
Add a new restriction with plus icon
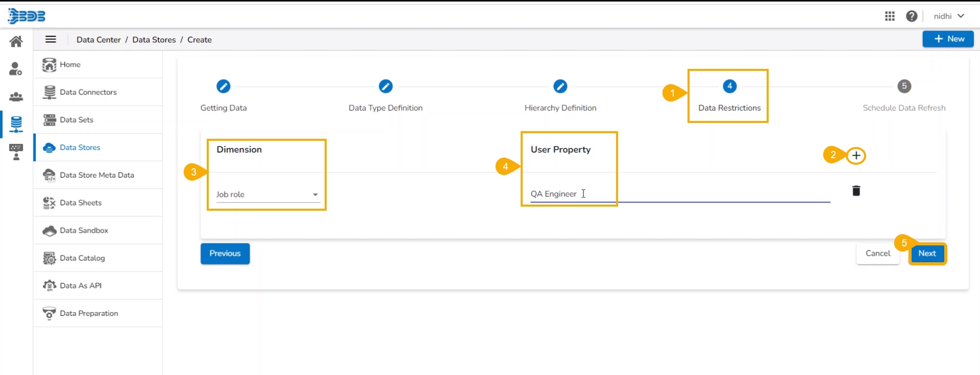[856, 156]
